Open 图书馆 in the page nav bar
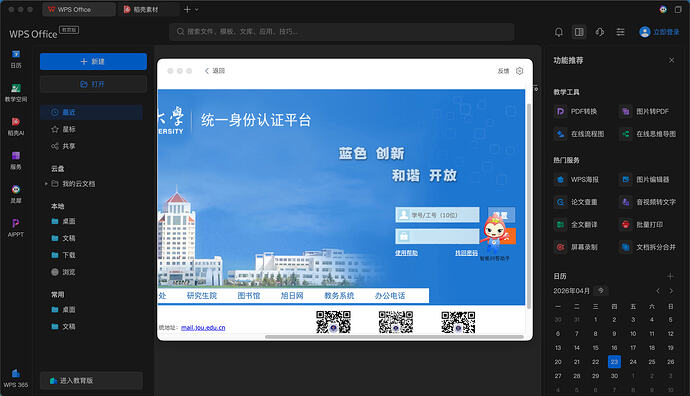This screenshot has height=396, width=690. pyautogui.click(x=249, y=296)
